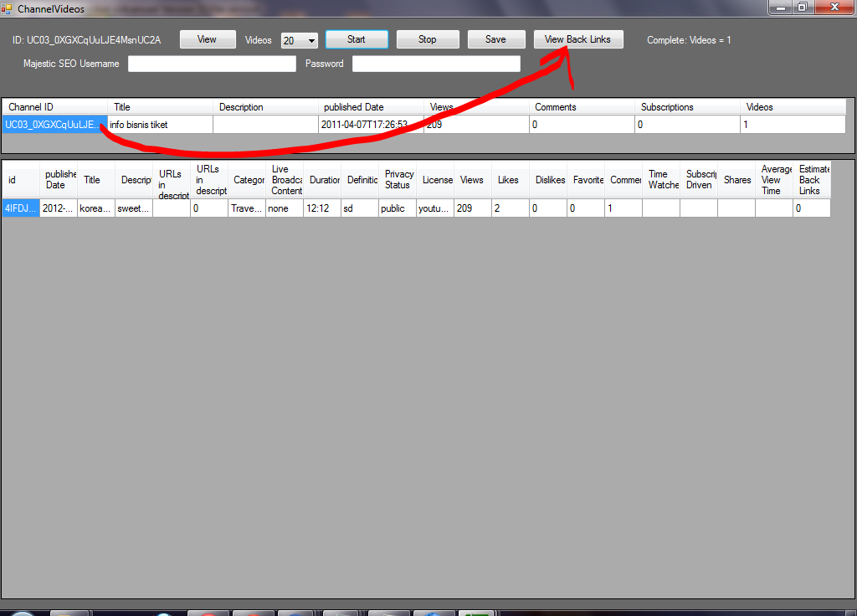Click the published Date header in channel table
The image size is (857, 616).
pos(371,107)
